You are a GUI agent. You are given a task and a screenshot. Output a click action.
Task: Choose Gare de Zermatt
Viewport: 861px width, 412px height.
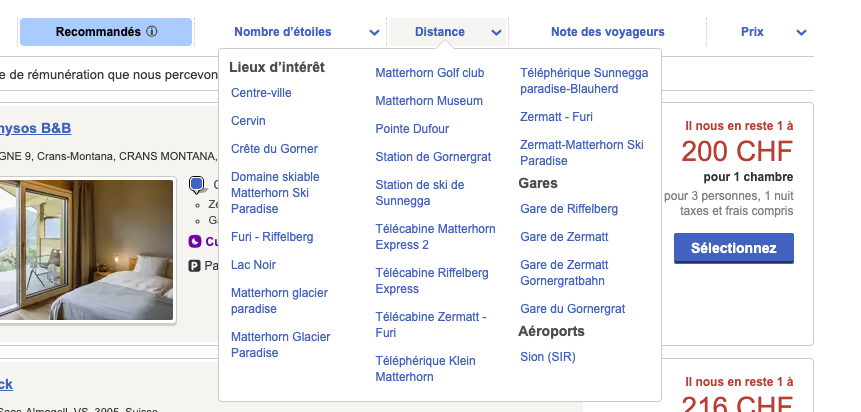(x=564, y=237)
